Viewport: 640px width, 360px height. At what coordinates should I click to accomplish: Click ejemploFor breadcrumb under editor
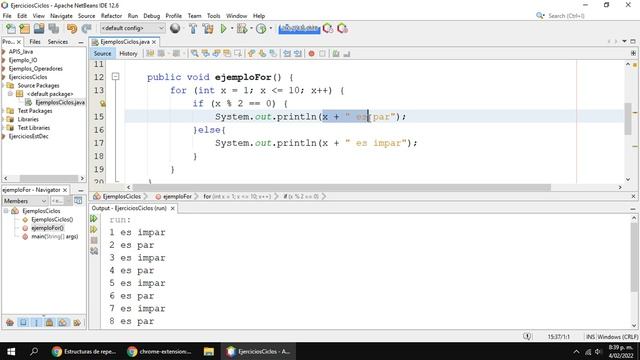click(177, 196)
